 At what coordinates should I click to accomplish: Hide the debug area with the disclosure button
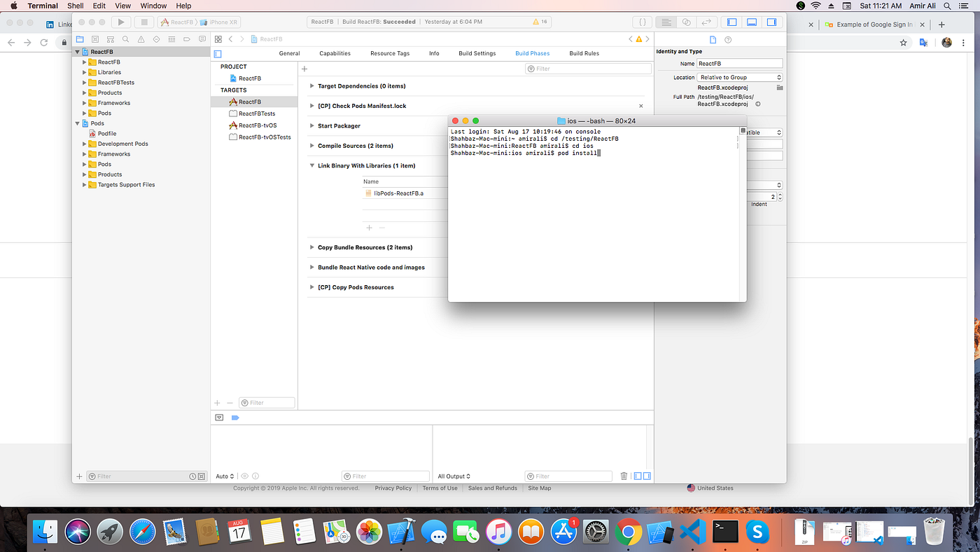coord(219,418)
